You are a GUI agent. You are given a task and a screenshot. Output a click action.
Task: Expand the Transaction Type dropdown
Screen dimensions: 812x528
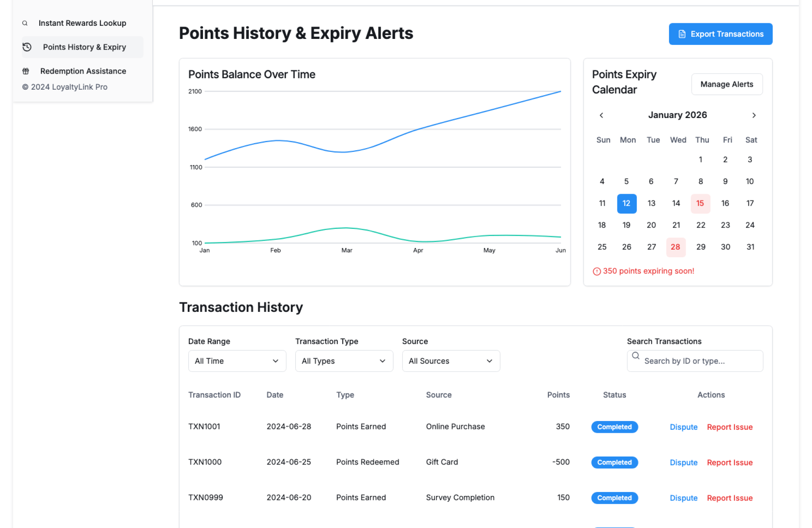click(343, 361)
